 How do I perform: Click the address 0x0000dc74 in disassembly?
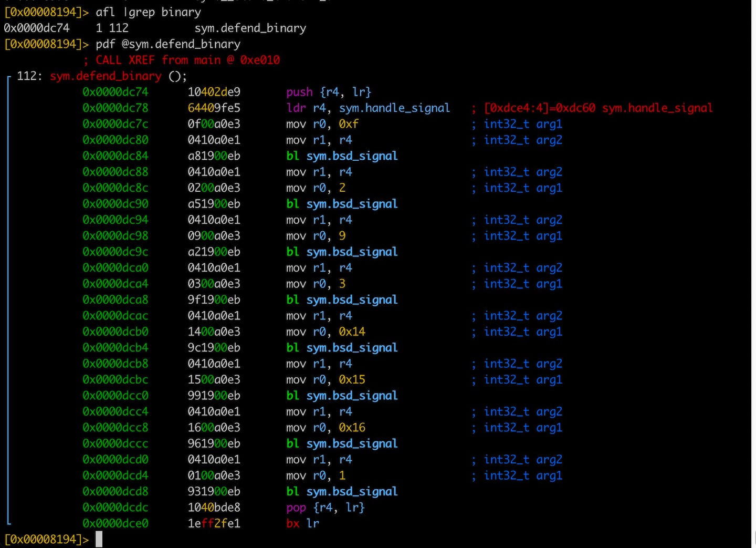tap(115, 92)
